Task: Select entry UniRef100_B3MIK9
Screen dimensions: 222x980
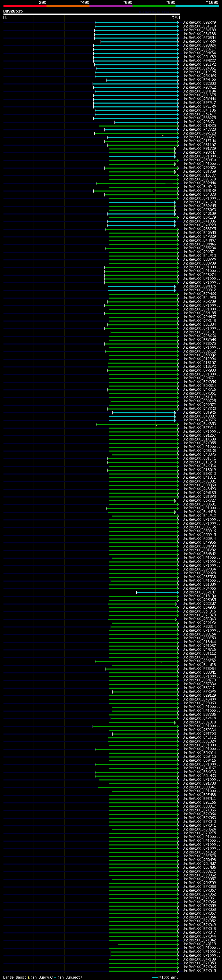Action: tap(199, 191)
